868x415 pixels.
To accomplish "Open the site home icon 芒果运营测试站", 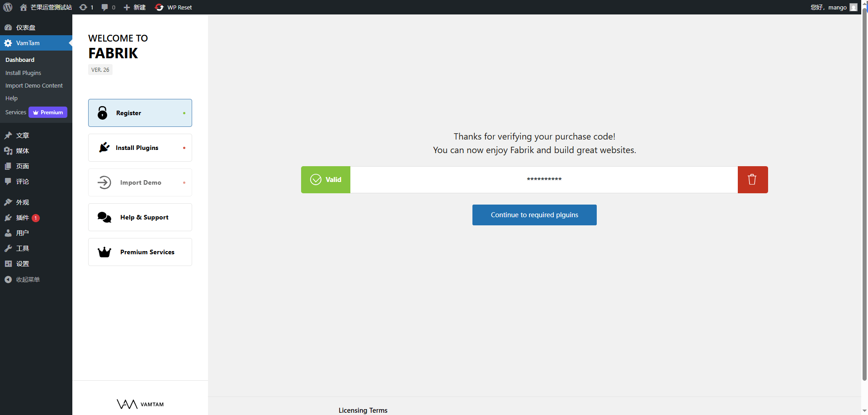I will pyautogui.click(x=24, y=7).
